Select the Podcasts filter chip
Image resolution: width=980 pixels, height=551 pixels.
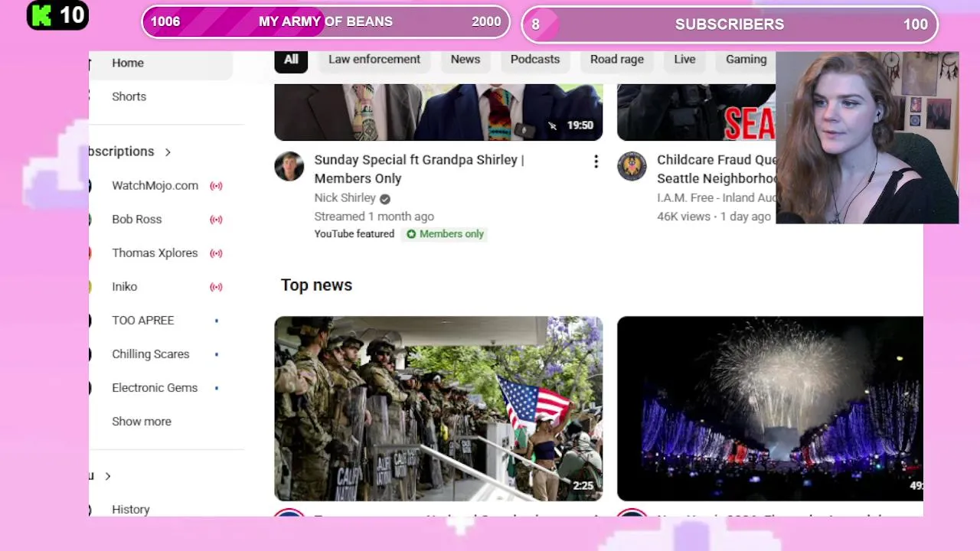(x=535, y=60)
